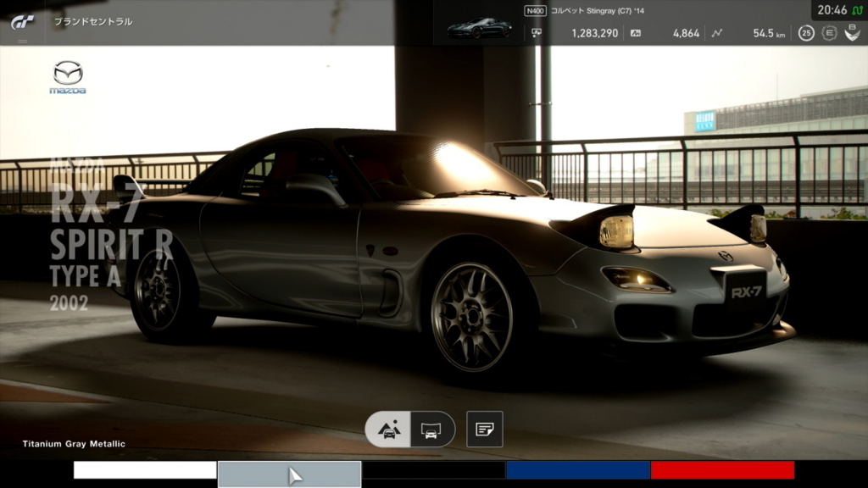This screenshot has height=488, width=868.
Task: Click the 1,283,290 credits value
Action: pyautogui.click(x=594, y=33)
